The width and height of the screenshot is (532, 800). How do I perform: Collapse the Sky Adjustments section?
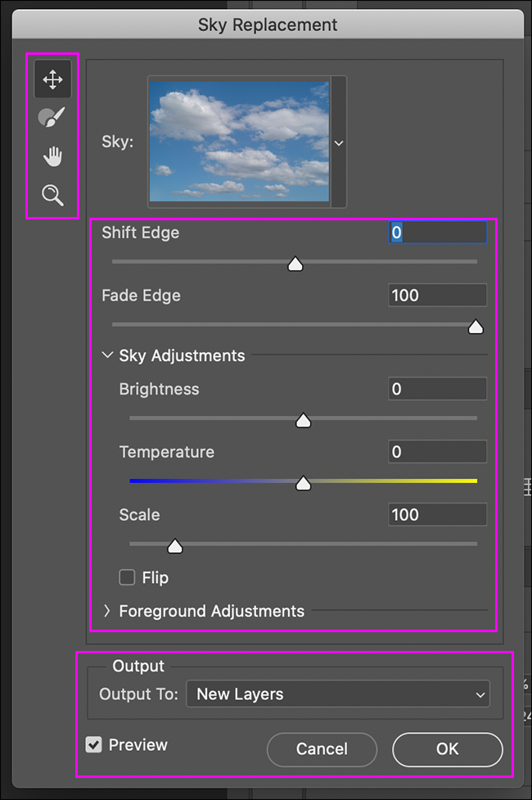(x=107, y=356)
